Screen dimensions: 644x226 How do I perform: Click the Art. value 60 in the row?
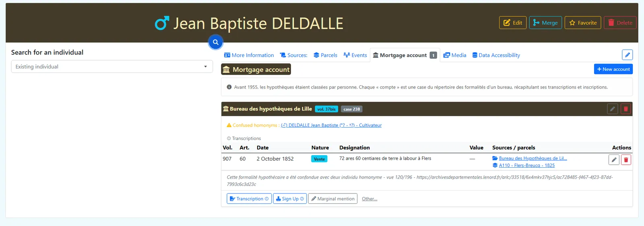click(x=243, y=159)
